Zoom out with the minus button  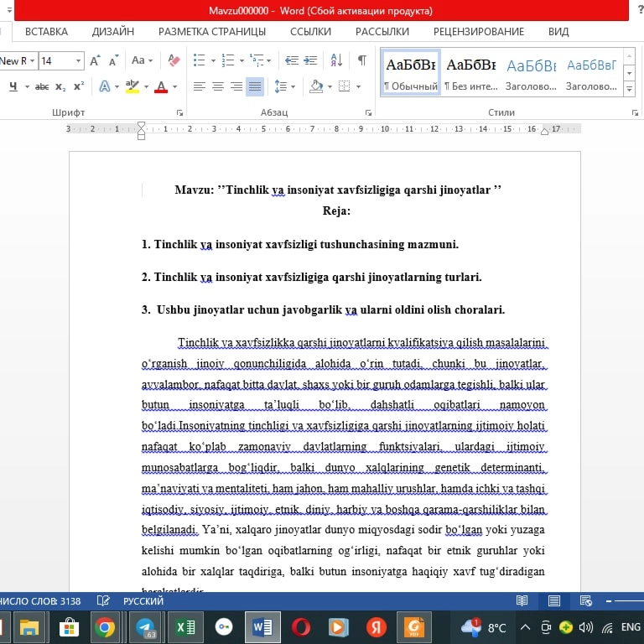tap(609, 601)
